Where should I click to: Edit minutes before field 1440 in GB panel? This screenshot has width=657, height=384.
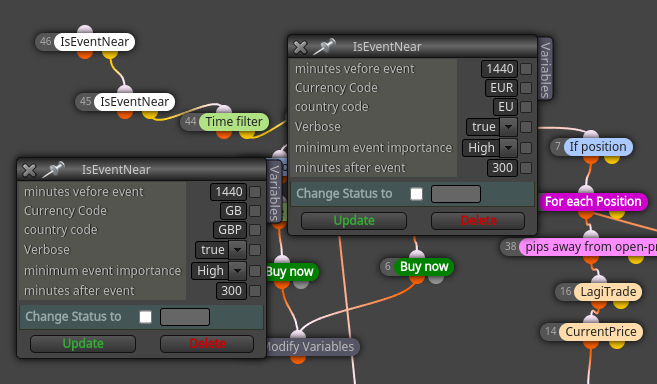tap(228, 192)
